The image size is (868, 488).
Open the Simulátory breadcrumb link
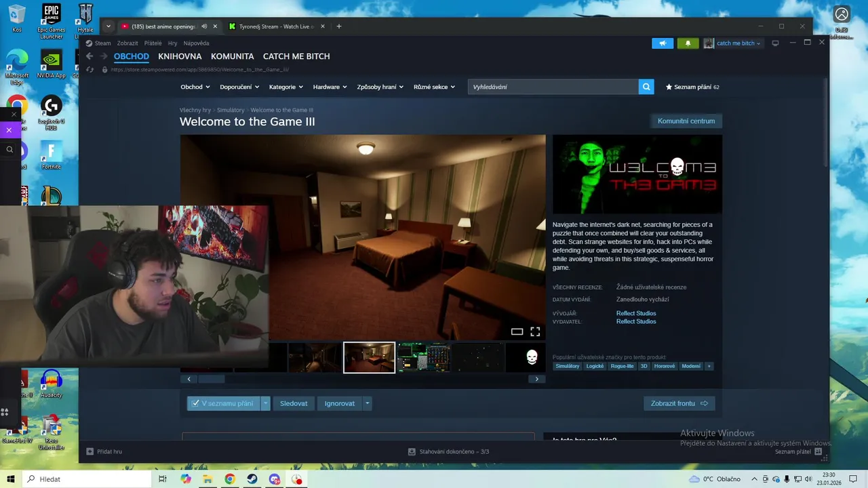231,110
